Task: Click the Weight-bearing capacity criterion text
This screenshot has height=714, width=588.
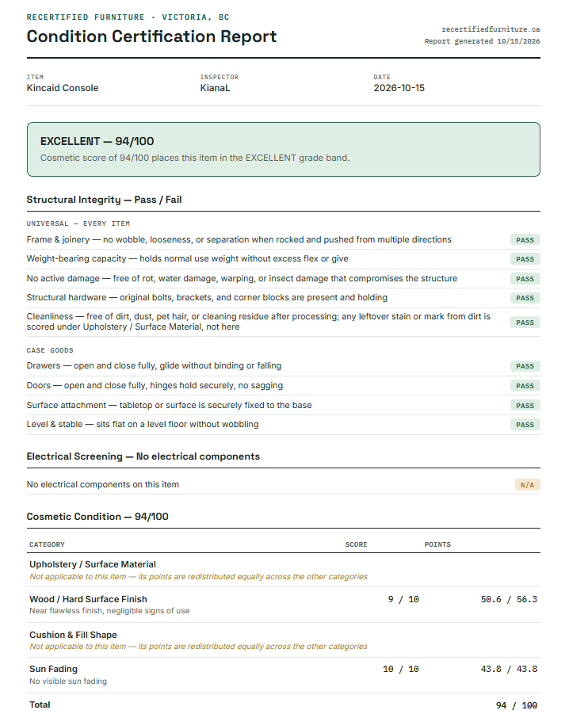Action: 187,258
